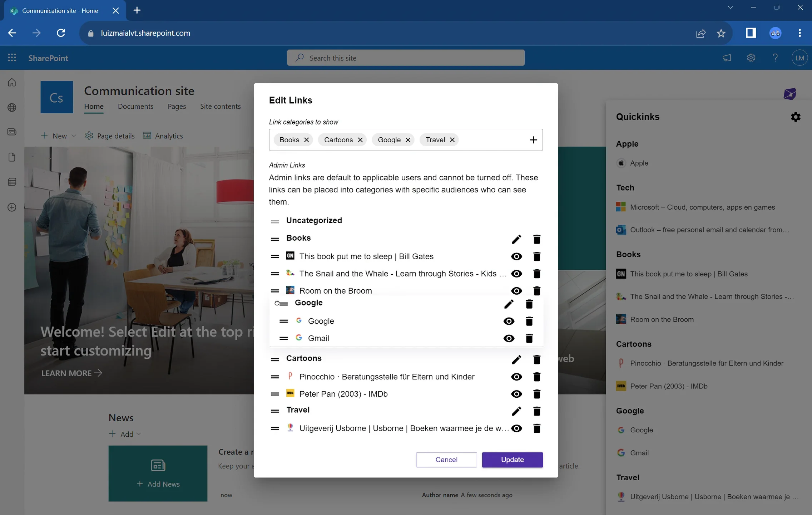
Task: Open edit pencil for Cartoons category
Action: pos(516,359)
